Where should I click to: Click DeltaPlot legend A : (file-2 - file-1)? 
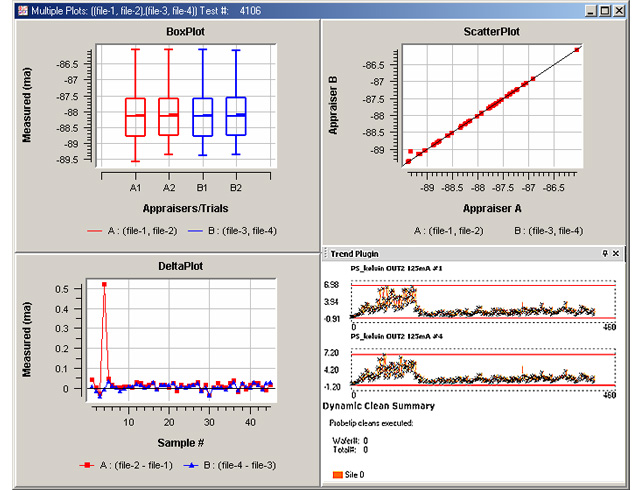126,465
